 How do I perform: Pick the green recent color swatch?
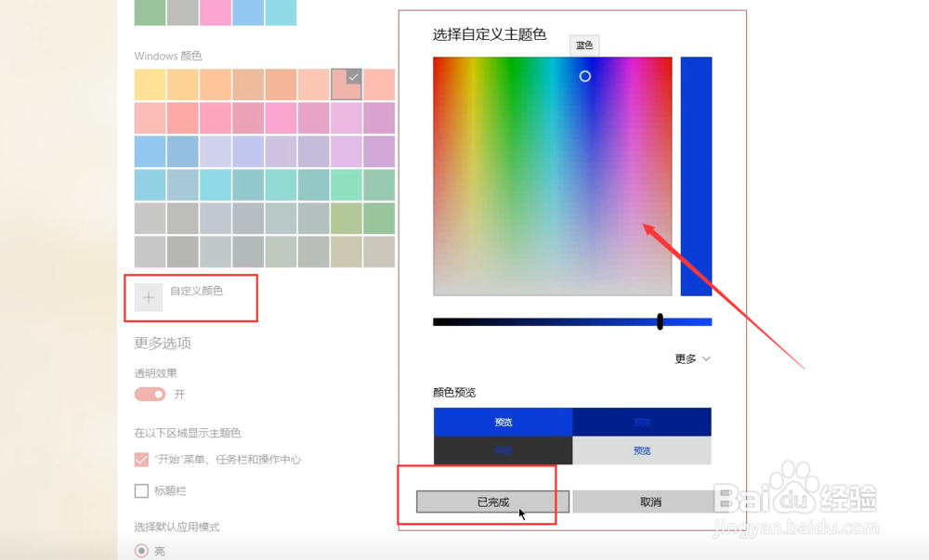click(x=150, y=12)
